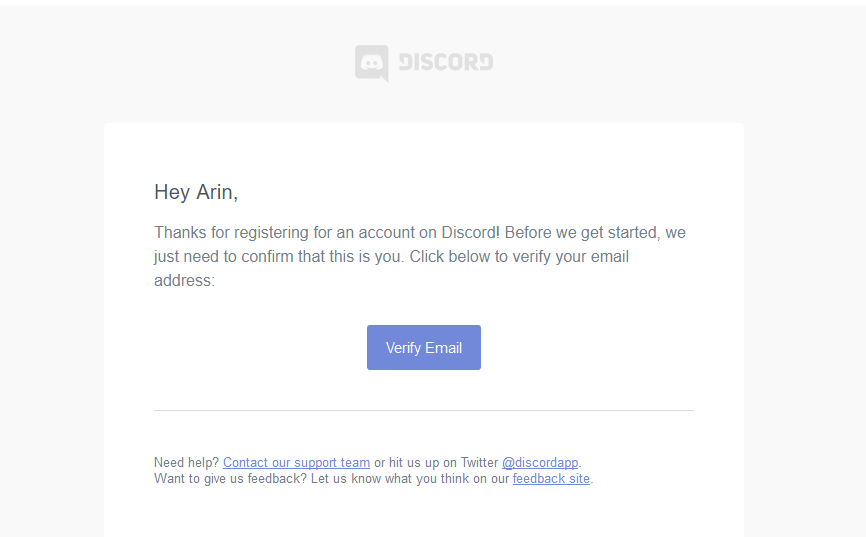The image size is (866, 537).
Task: Click the "Hey Arin," greeting heading
Action: (196, 192)
